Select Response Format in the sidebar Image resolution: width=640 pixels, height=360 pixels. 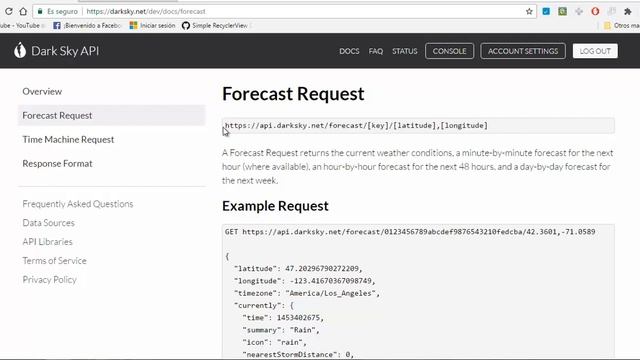58,164
